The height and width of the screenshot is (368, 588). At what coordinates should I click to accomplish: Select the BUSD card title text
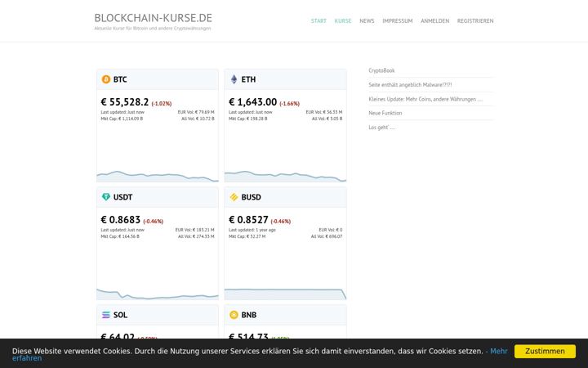click(x=251, y=197)
